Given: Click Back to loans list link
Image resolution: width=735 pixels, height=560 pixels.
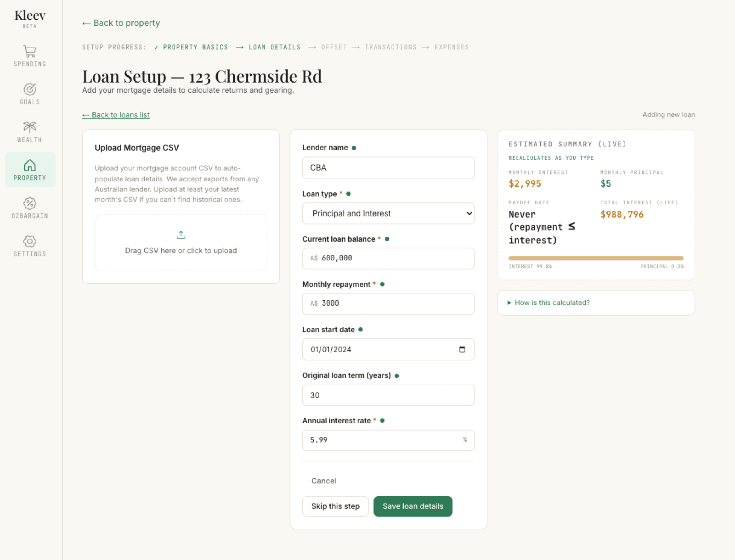Looking at the screenshot, I should [116, 115].
